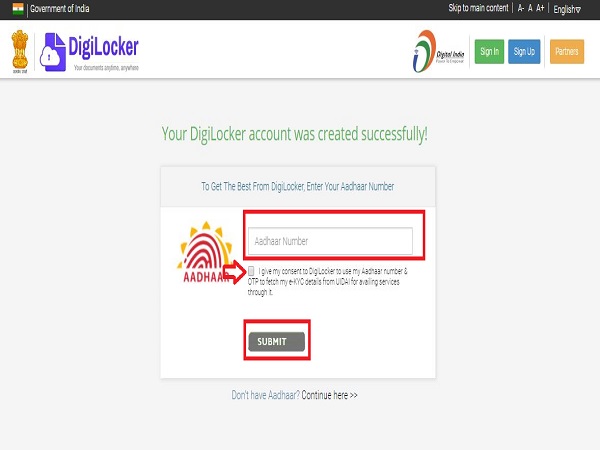Decrease font size with A- control
Viewport: 600px width, 450px height.
[x=521, y=8]
